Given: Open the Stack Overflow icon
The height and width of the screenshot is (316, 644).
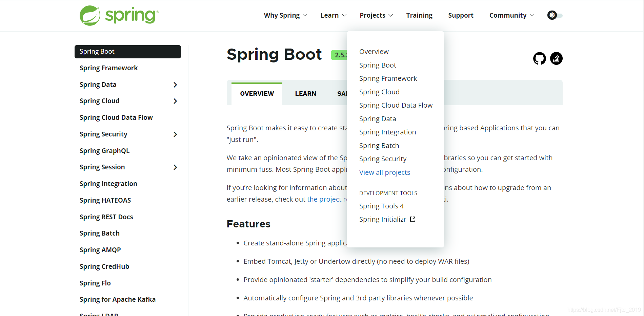Looking at the screenshot, I should click(x=556, y=58).
